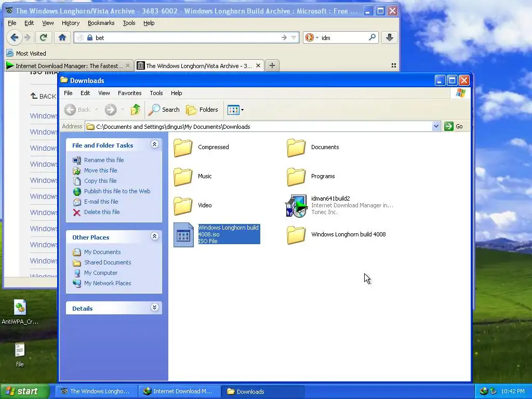532x399 pixels.
Task: Open My Network Places link
Action: [108, 283]
